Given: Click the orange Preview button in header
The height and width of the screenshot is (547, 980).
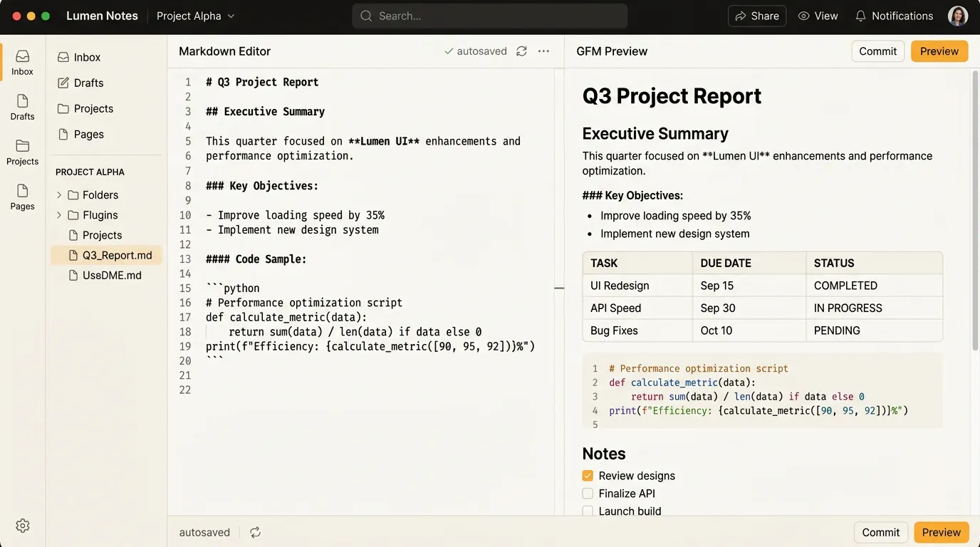Looking at the screenshot, I should click(x=939, y=51).
